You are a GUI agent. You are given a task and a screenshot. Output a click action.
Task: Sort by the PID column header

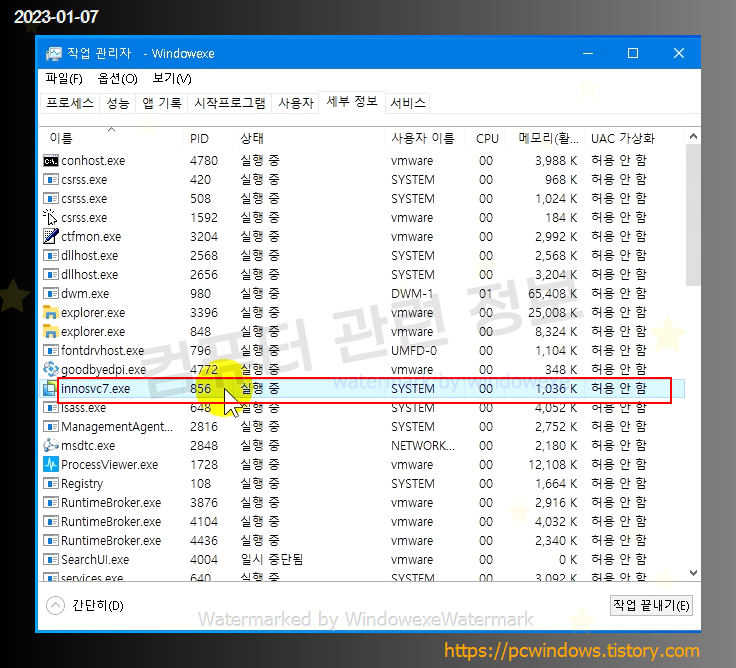click(208, 138)
